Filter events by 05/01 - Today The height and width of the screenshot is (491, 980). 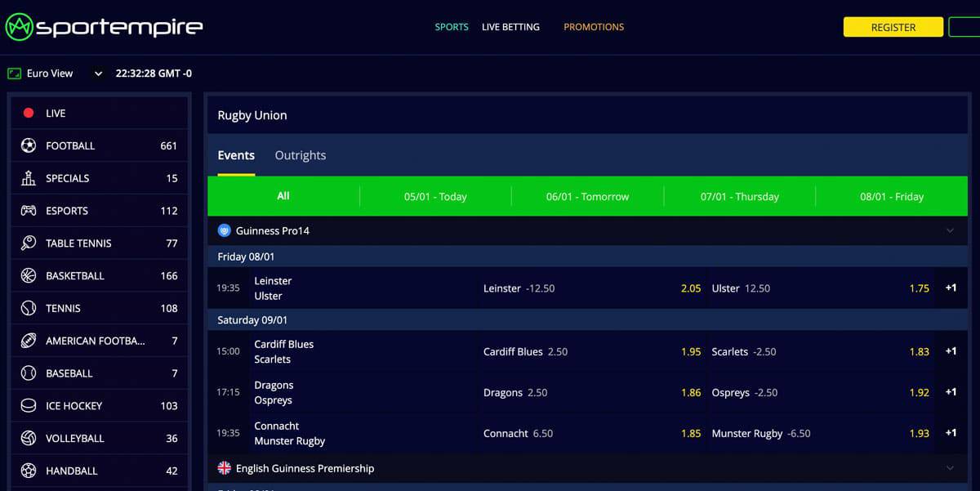(x=435, y=196)
